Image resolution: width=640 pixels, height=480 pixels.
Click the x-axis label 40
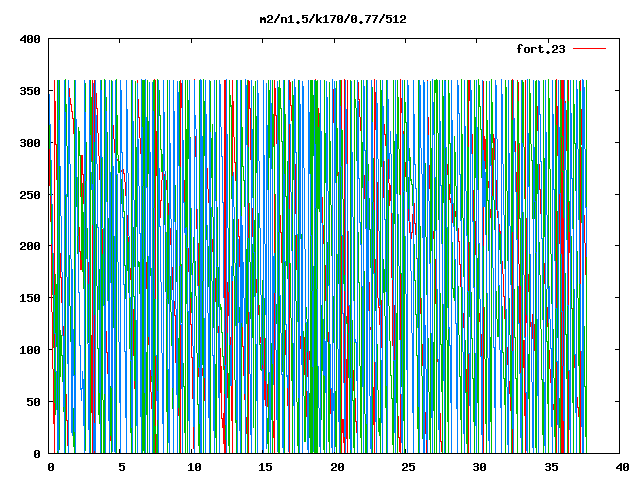[622, 467]
